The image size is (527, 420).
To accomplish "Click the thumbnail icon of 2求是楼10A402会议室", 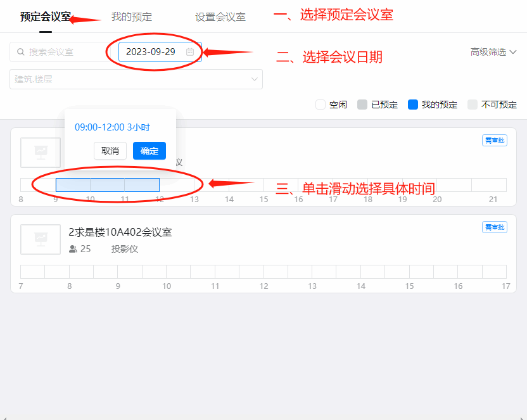I will [41, 239].
